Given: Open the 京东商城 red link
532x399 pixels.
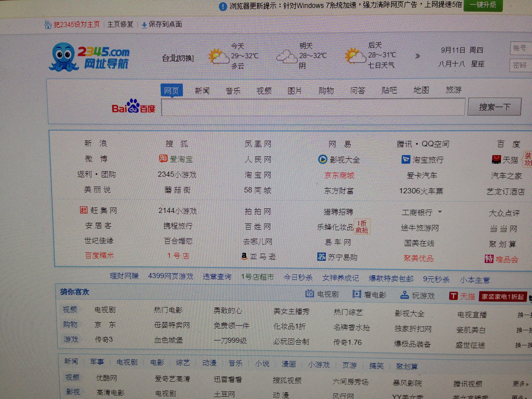Looking at the screenshot, I should [x=339, y=176].
